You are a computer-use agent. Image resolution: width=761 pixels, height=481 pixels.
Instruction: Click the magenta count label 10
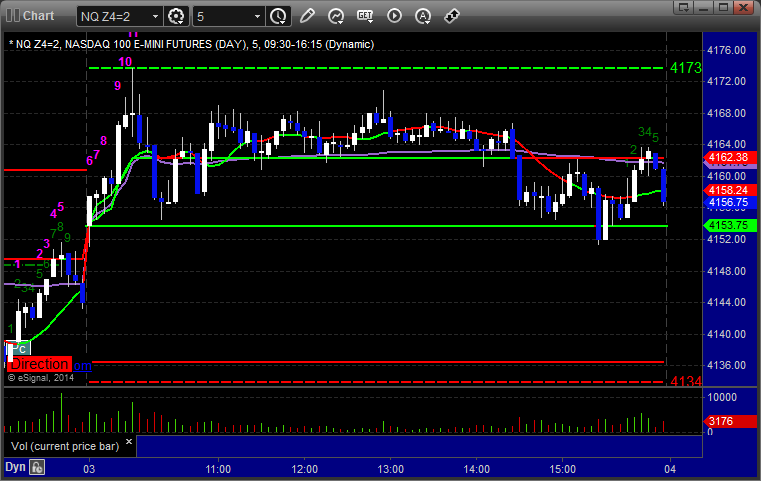pyautogui.click(x=125, y=62)
